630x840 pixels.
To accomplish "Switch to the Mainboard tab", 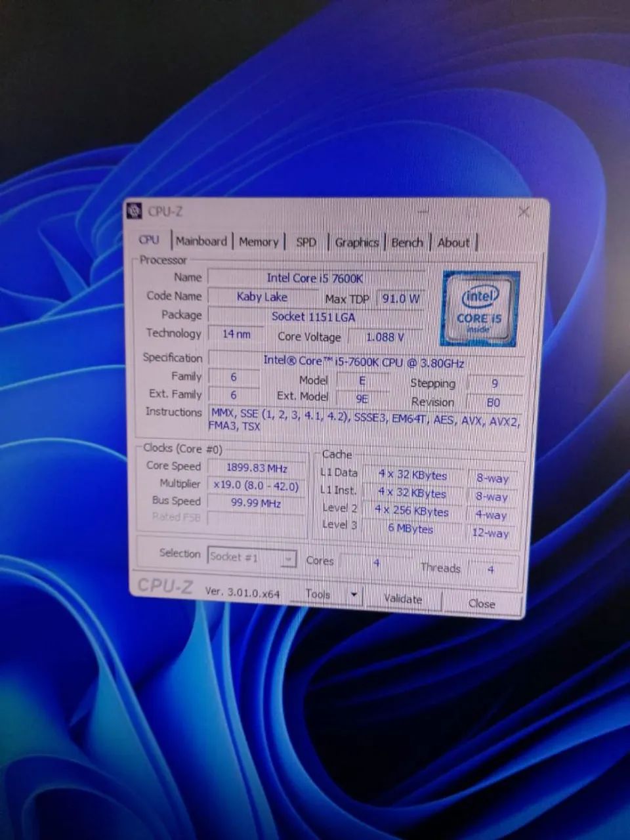I will click(201, 241).
